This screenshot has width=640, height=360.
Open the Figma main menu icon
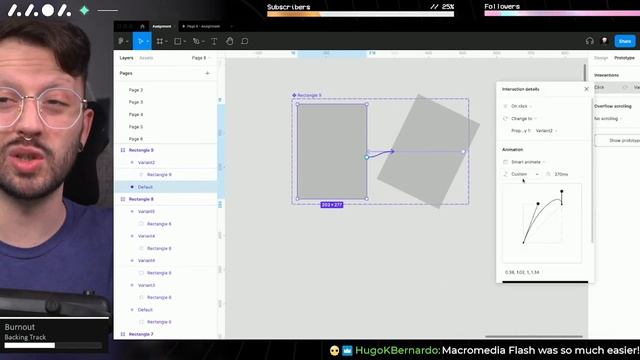tap(121, 41)
